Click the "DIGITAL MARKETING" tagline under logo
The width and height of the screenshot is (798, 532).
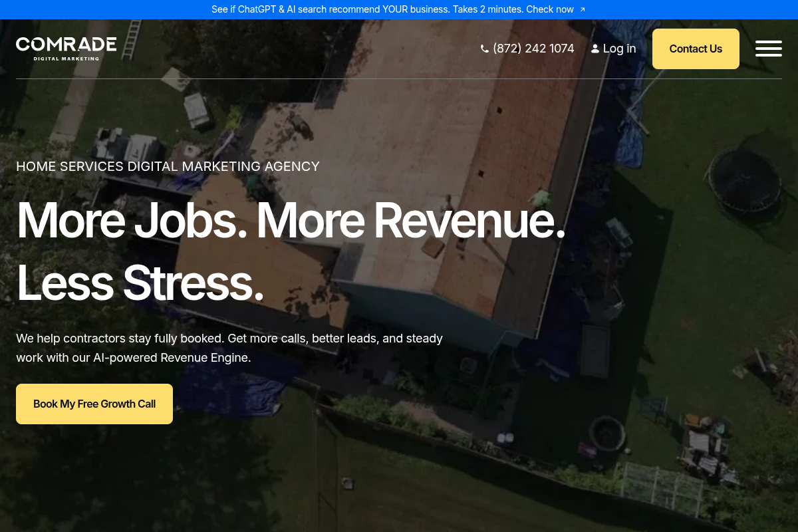coord(66,59)
